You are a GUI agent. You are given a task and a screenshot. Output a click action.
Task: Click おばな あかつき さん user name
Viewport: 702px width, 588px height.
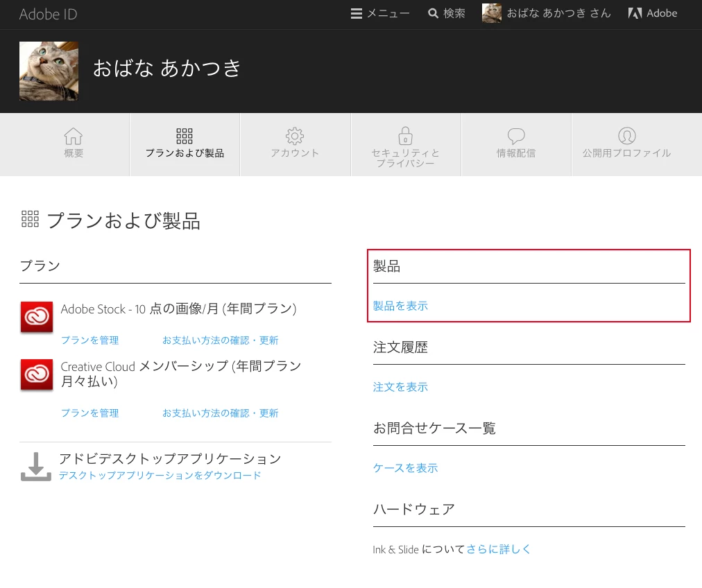coord(558,13)
